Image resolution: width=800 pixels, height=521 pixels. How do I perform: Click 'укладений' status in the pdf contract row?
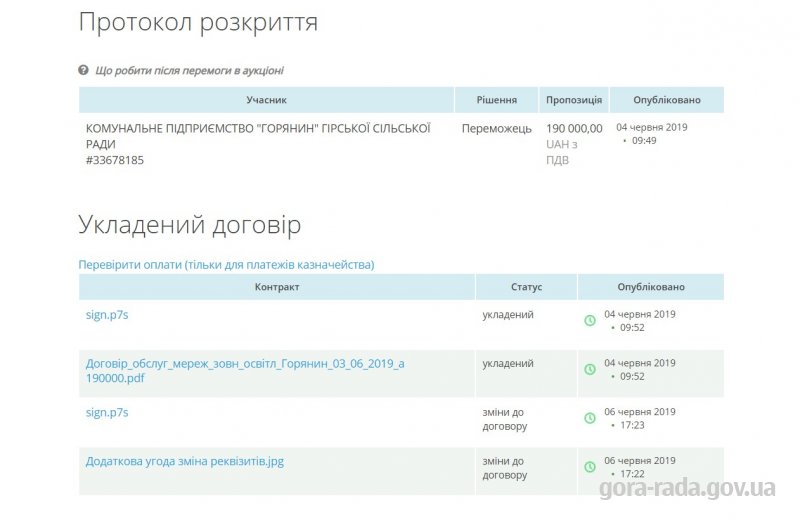[508, 363]
